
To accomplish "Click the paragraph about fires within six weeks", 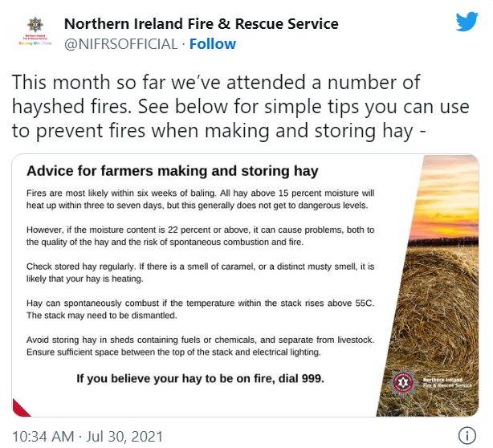I will [x=200, y=199].
